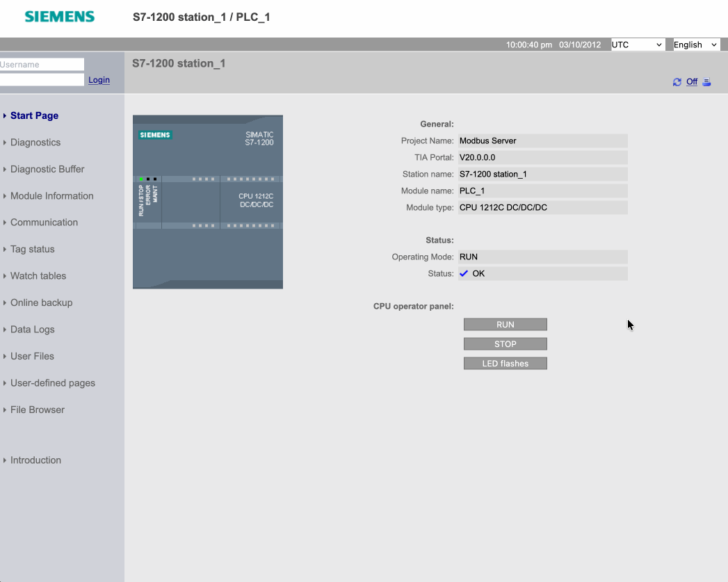Go to Online backup

[x=41, y=302]
